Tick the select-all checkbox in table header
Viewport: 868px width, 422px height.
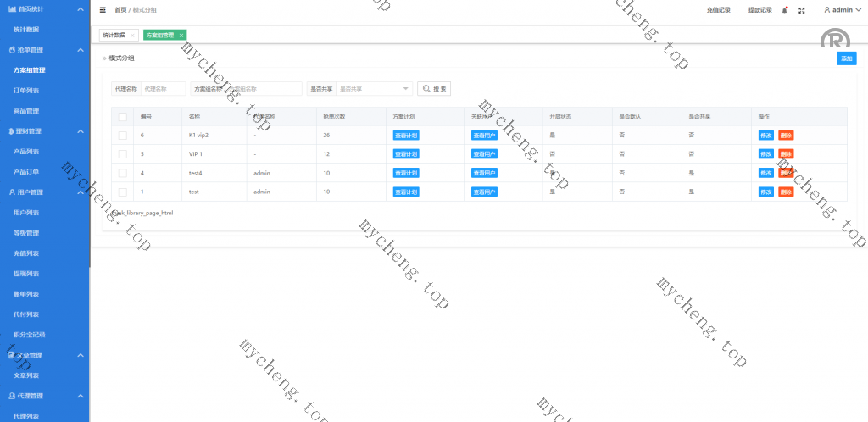coord(123,116)
